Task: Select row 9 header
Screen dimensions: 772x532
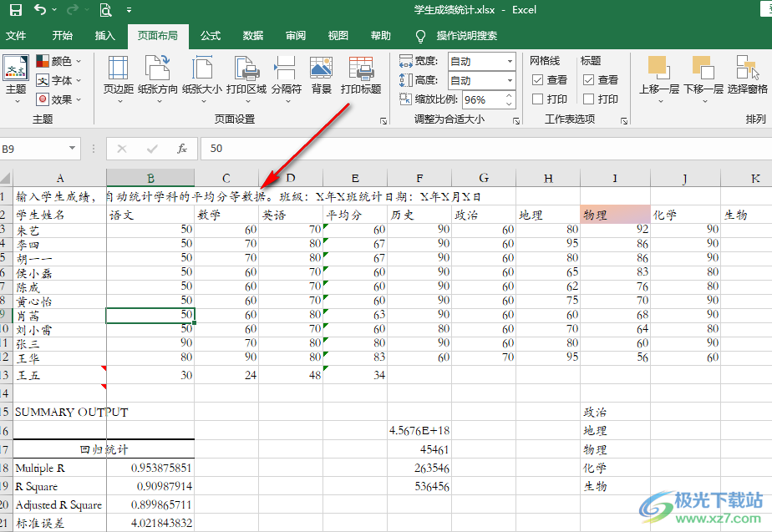Action: 4,315
